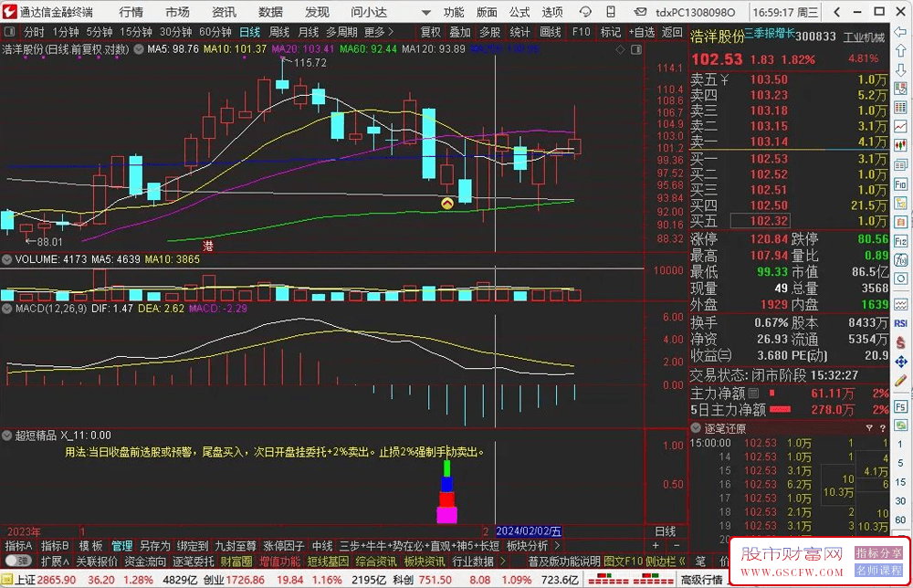This screenshot has width=913, height=588.
Task: Click the back arrow icon in right sidebar
Action: click(901, 32)
